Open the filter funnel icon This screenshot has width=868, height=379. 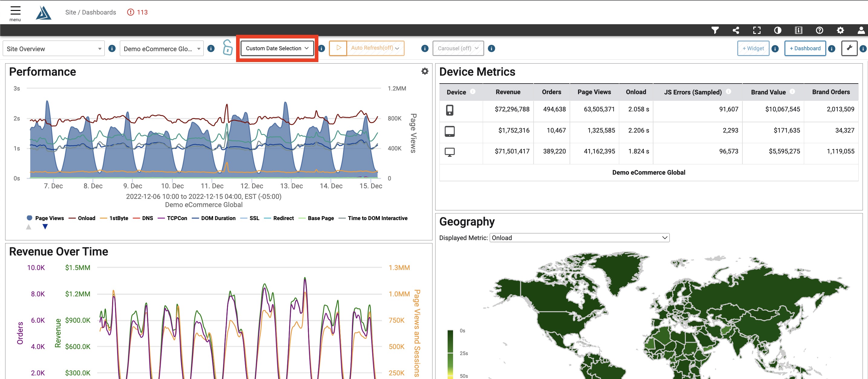click(715, 30)
